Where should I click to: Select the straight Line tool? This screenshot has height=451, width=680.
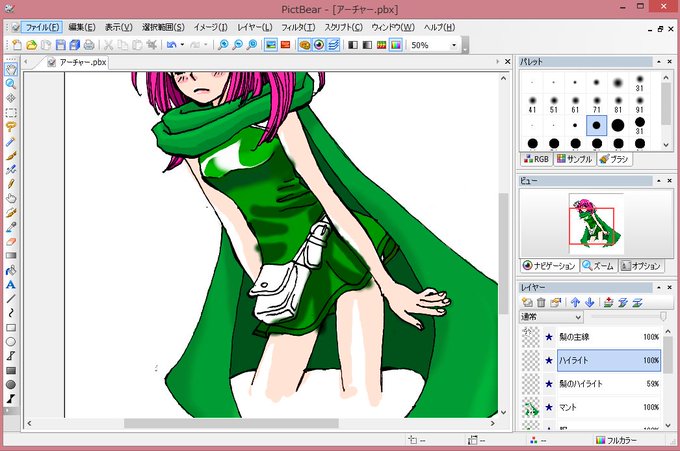[11, 299]
